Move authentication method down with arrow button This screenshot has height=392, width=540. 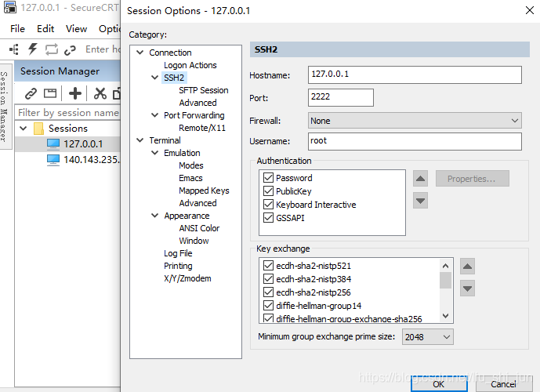[420, 201]
